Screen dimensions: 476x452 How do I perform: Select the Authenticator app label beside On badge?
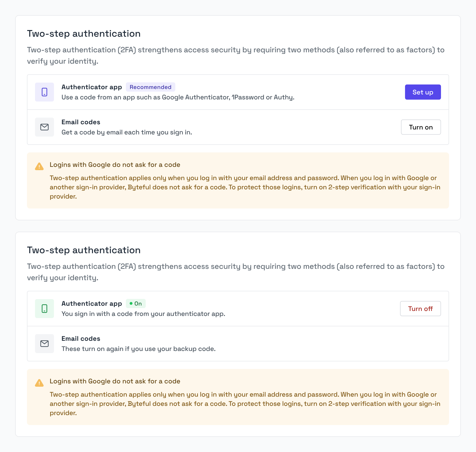tap(92, 304)
